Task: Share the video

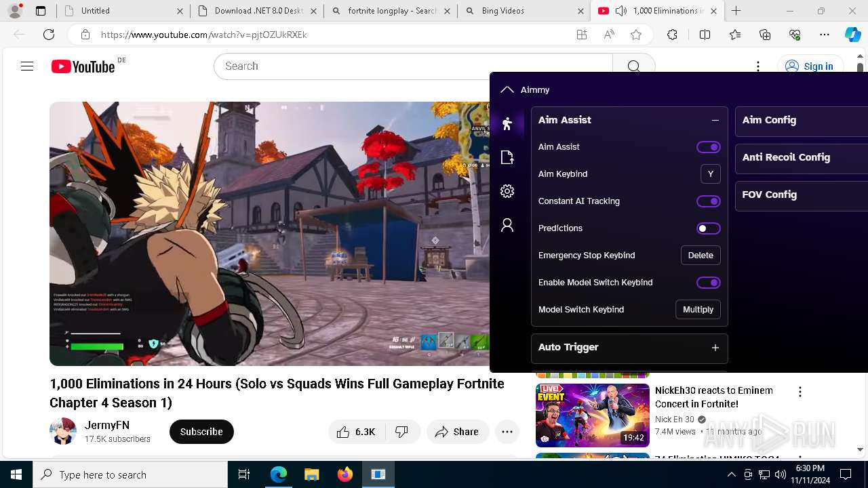Action: pos(457,432)
